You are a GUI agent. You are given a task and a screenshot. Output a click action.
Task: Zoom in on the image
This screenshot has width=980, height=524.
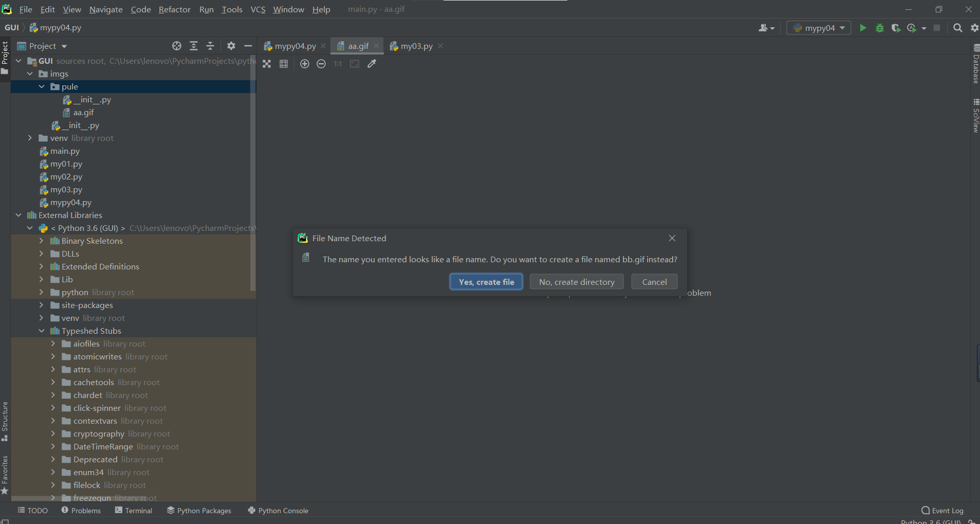coord(305,64)
